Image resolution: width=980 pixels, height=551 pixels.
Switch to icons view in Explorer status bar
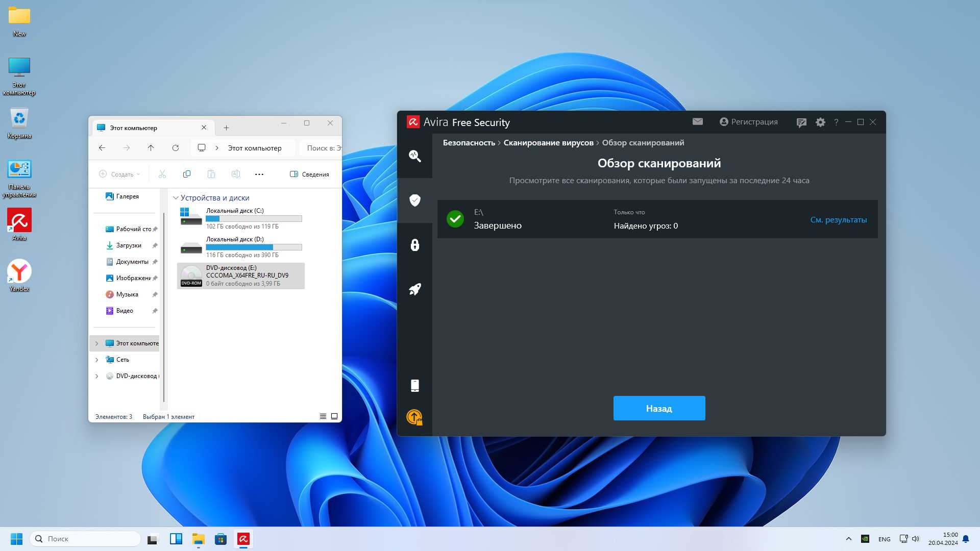point(334,416)
